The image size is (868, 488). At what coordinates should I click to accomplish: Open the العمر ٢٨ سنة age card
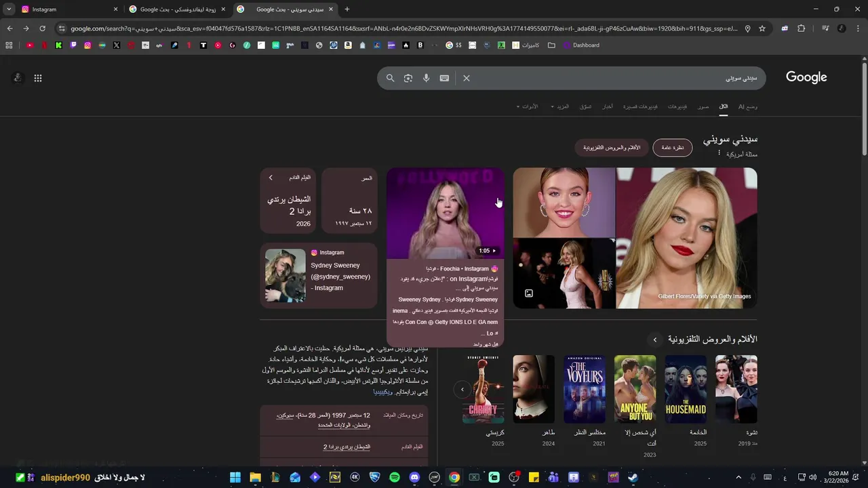(349, 201)
